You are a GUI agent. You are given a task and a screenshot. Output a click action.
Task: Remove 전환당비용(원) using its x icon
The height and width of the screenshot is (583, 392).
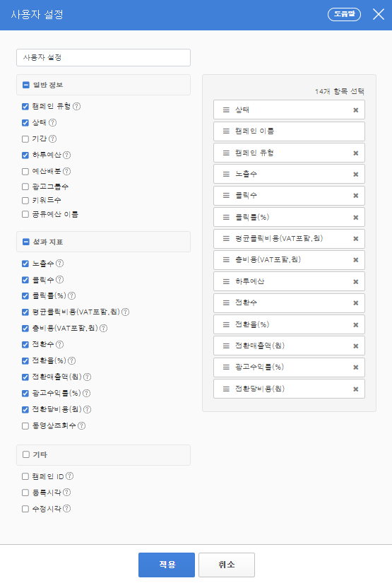tap(355, 389)
